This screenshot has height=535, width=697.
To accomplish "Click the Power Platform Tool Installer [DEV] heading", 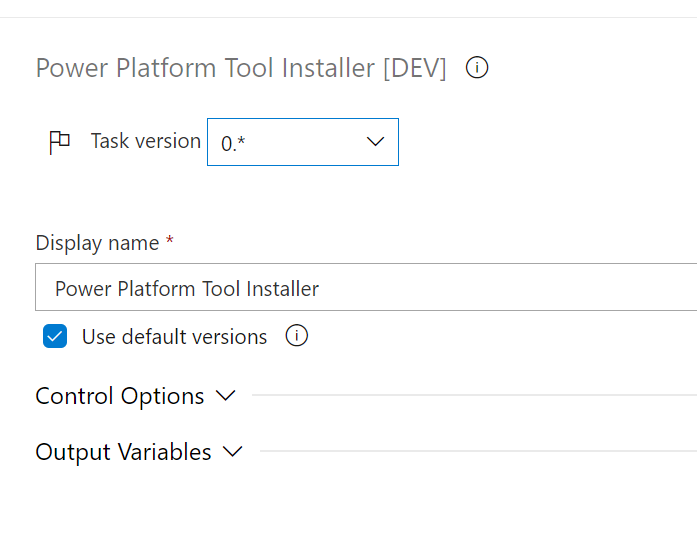I will coord(241,68).
